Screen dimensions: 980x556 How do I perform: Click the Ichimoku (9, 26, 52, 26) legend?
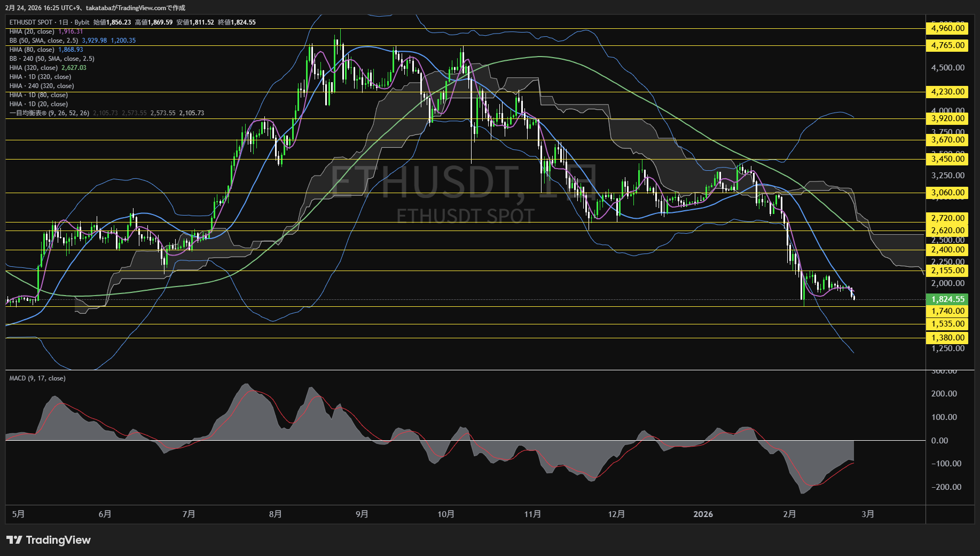tap(49, 113)
